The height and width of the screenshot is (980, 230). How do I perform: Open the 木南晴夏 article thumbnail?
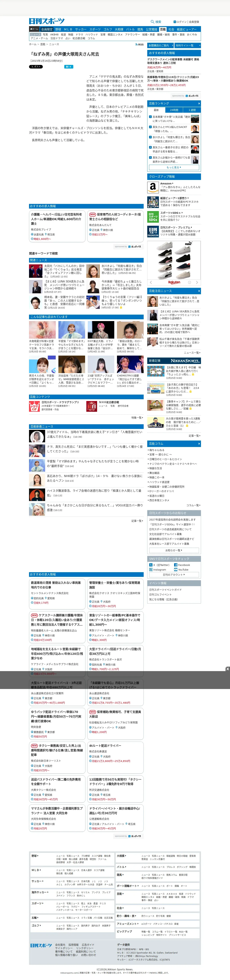click(x=42, y=330)
